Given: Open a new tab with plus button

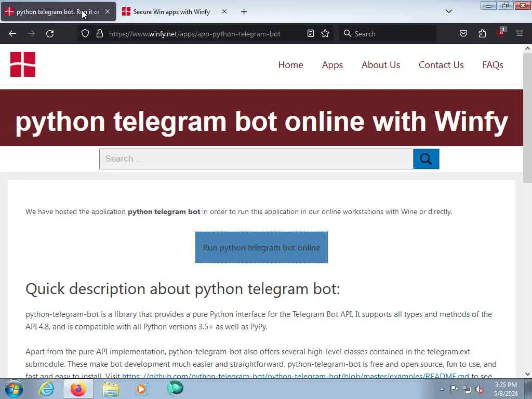Looking at the screenshot, I should [244, 12].
